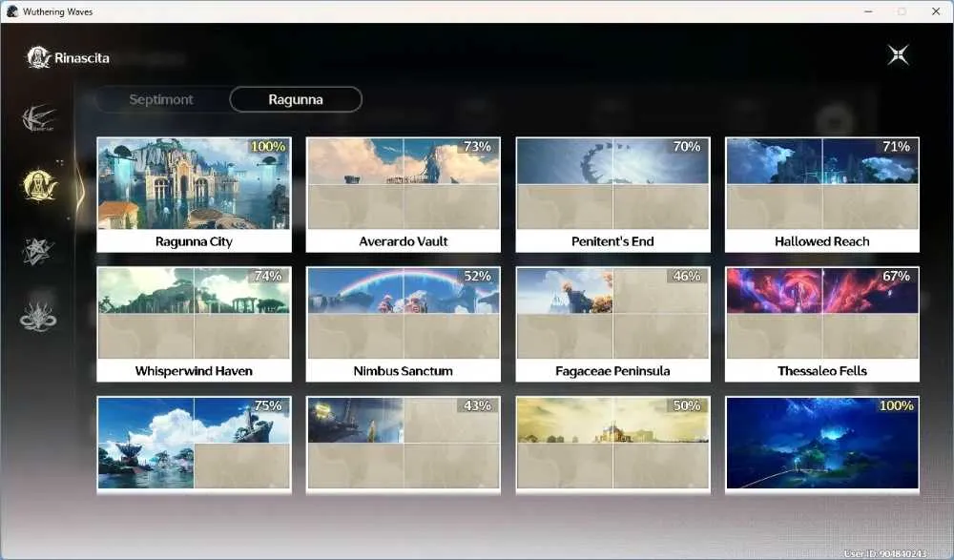Screen dimensions: 954x560
Task: Select the bird-wing region emblem in the sidebar
Action: tap(38, 118)
